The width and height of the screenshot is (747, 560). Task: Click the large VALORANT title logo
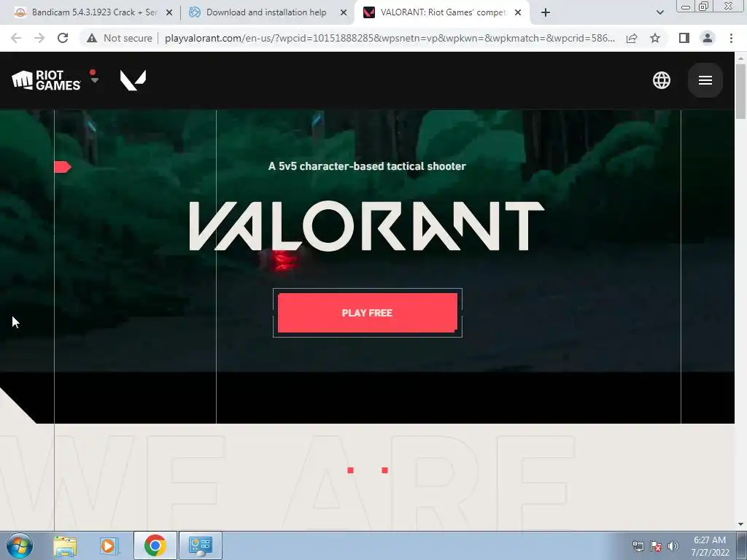tap(367, 226)
